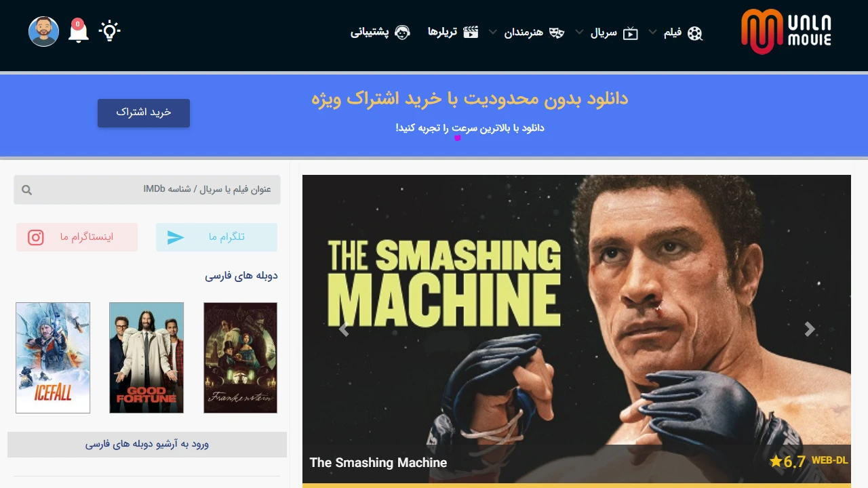Click the clapperboard trailers icon
The height and width of the screenshot is (488, 868).
tap(471, 32)
